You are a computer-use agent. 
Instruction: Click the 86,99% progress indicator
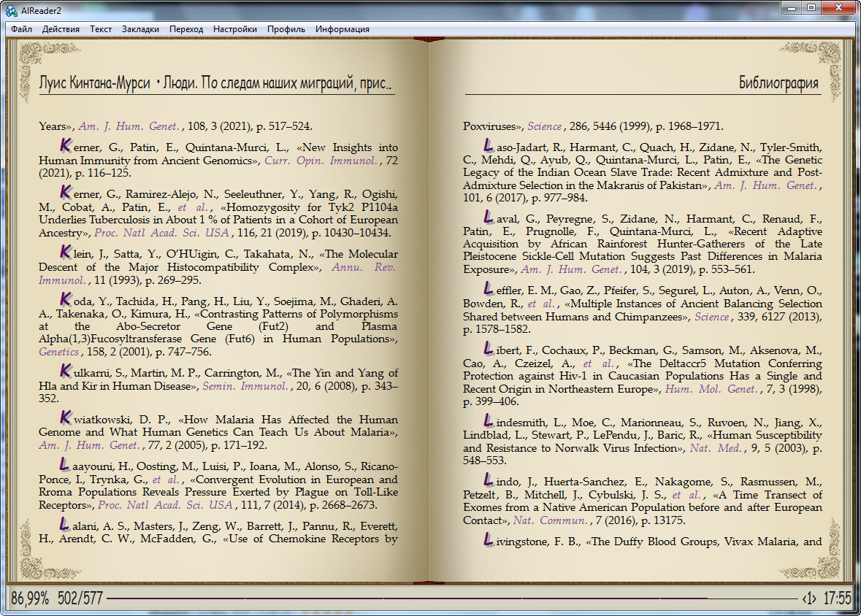click(x=30, y=599)
